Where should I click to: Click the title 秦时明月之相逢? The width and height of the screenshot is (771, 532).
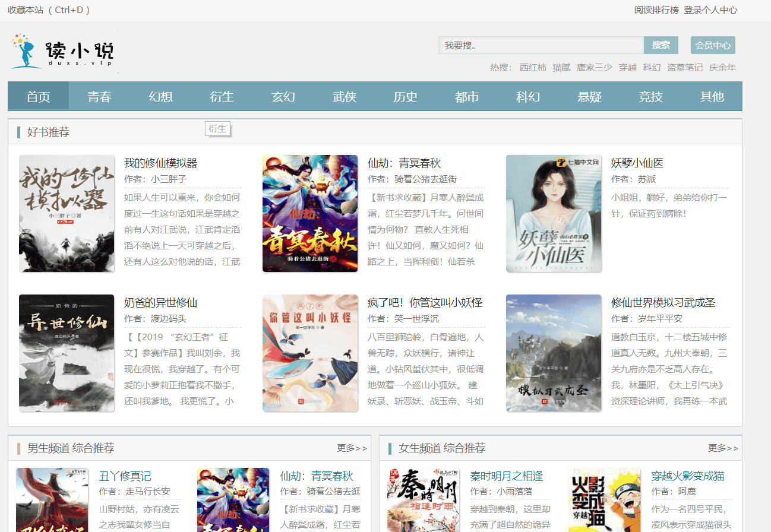pos(507,476)
